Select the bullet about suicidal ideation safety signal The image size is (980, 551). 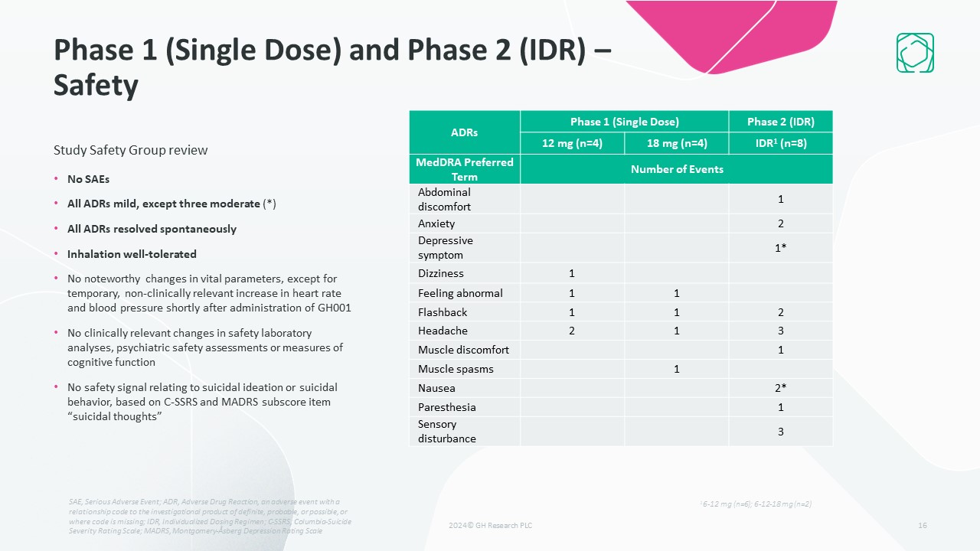tap(202, 401)
